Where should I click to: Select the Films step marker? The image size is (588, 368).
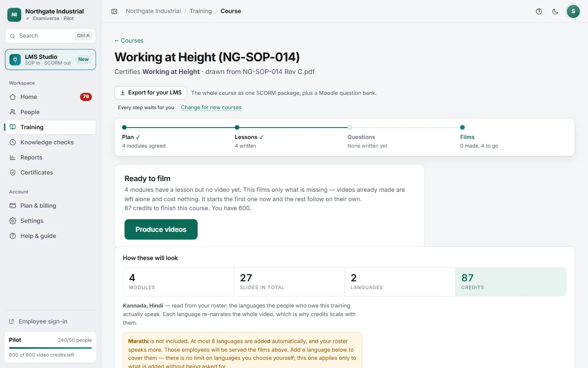click(462, 128)
